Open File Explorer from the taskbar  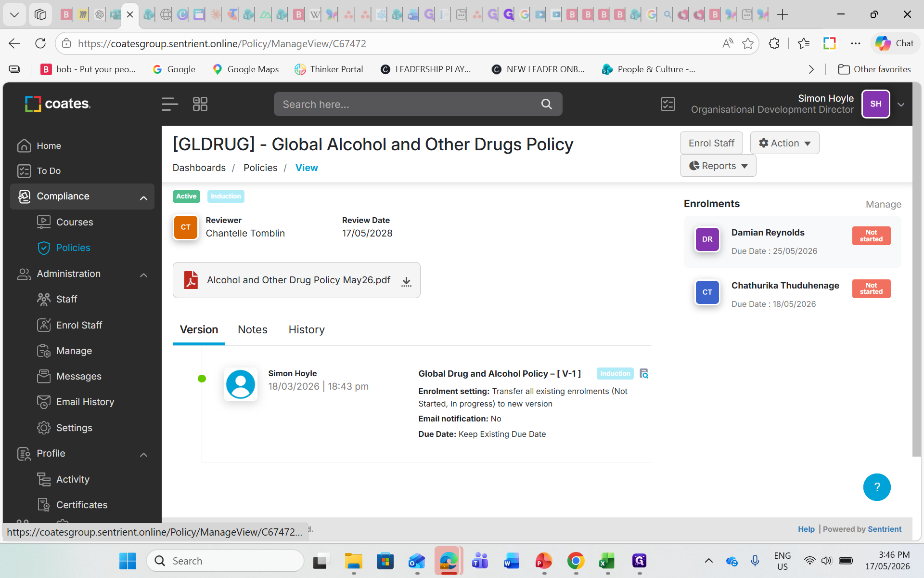pyautogui.click(x=353, y=561)
